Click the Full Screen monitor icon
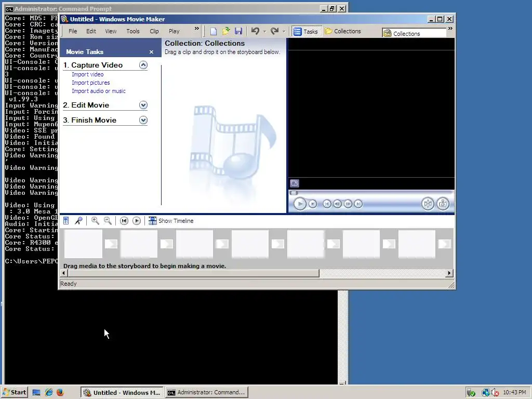This screenshot has width=532, height=399. (x=295, y=183)
